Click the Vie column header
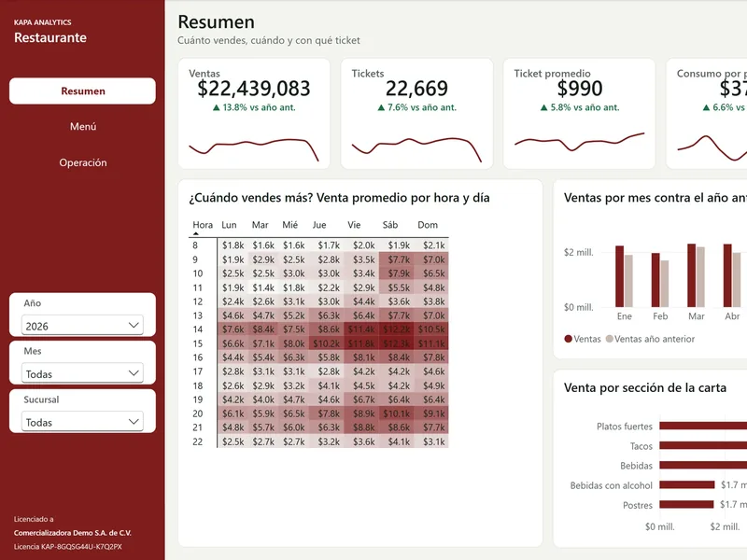The image size is (747, 560). [x=354, y=225]
